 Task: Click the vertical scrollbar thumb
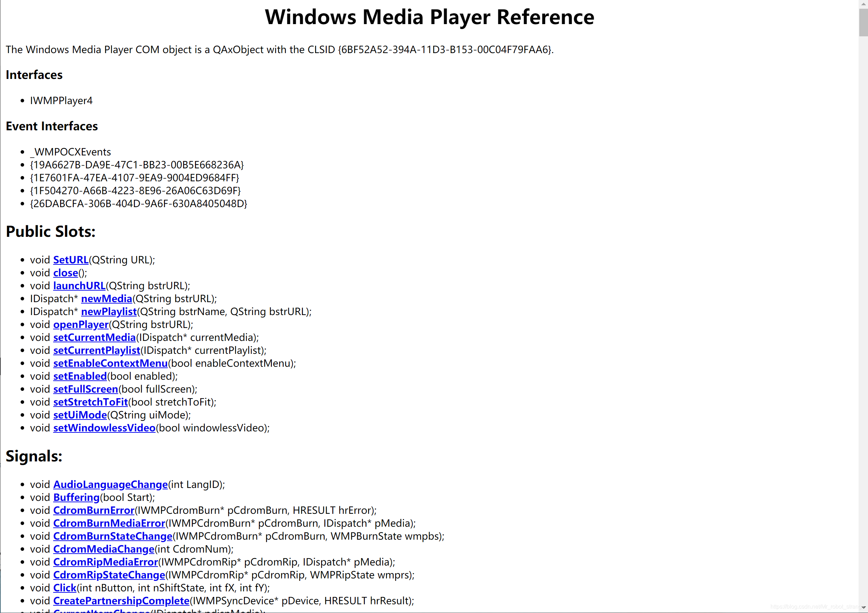pyautogui.click(x=863, y=22)
